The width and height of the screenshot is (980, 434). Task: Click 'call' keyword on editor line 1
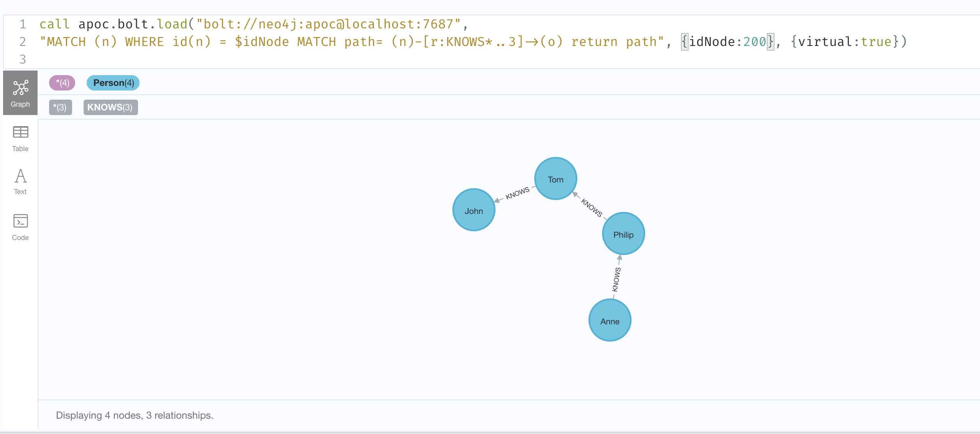(x=55, y=24)
